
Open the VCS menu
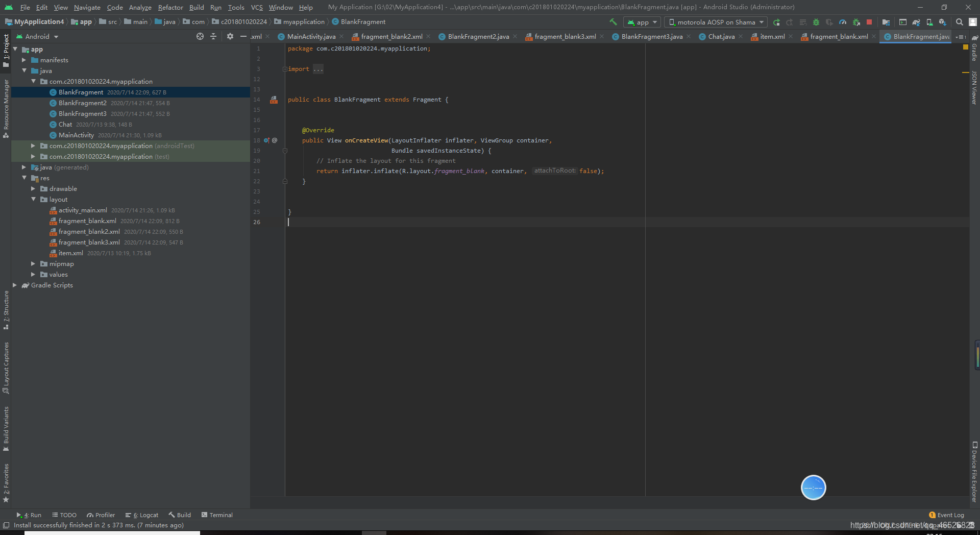tap(257, 7)
